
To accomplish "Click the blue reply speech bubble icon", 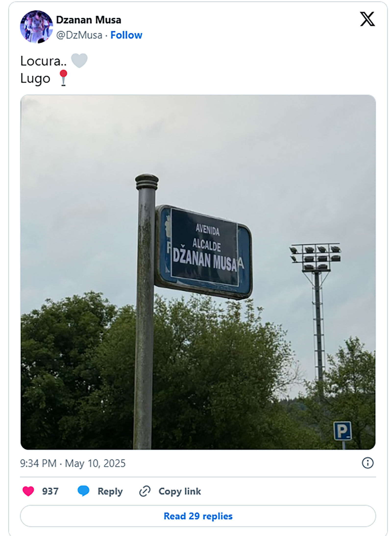I will (x=83, y=491).
